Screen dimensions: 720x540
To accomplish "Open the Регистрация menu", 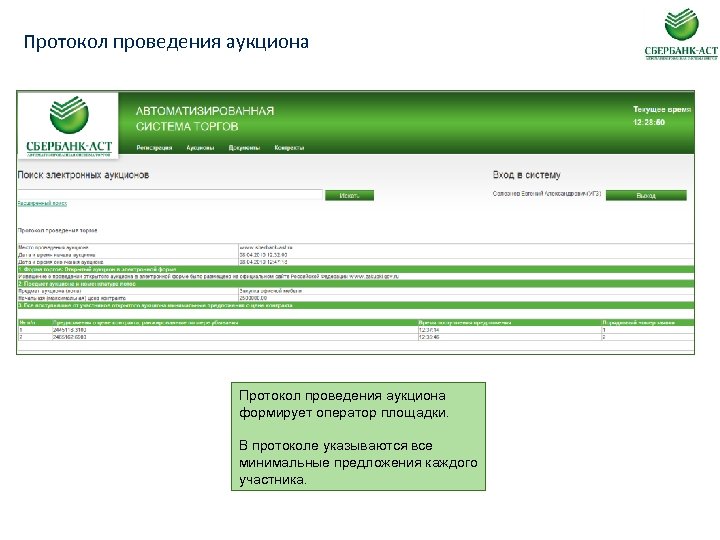I will [154, 148].
